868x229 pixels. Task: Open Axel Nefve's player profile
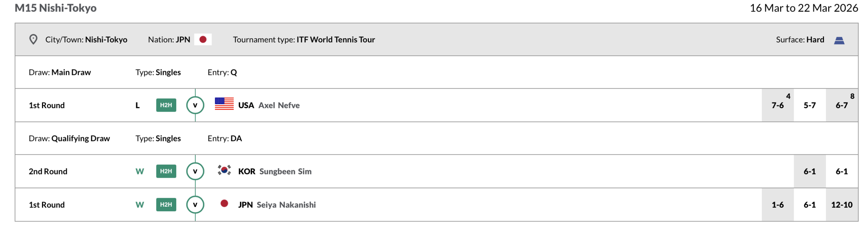click(x=279, y=106)
